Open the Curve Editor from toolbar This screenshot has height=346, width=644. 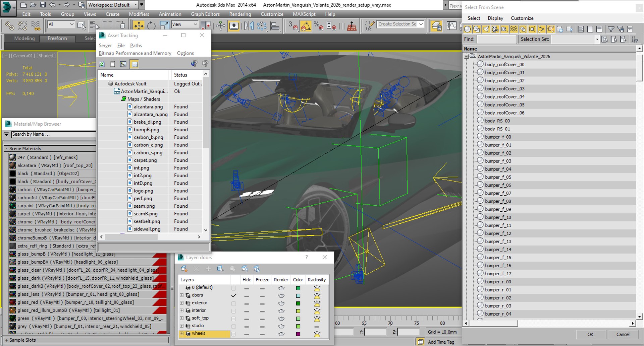coord(451,25)
